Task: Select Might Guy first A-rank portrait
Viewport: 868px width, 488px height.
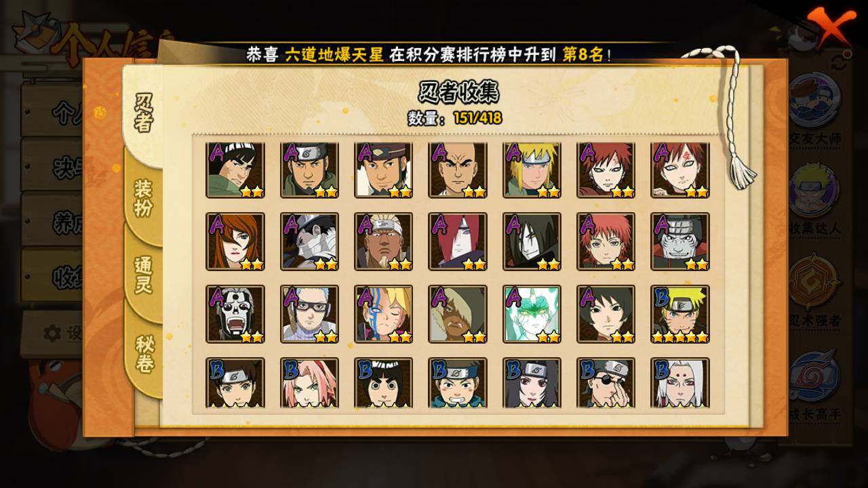Action: [x=235, y=169]
